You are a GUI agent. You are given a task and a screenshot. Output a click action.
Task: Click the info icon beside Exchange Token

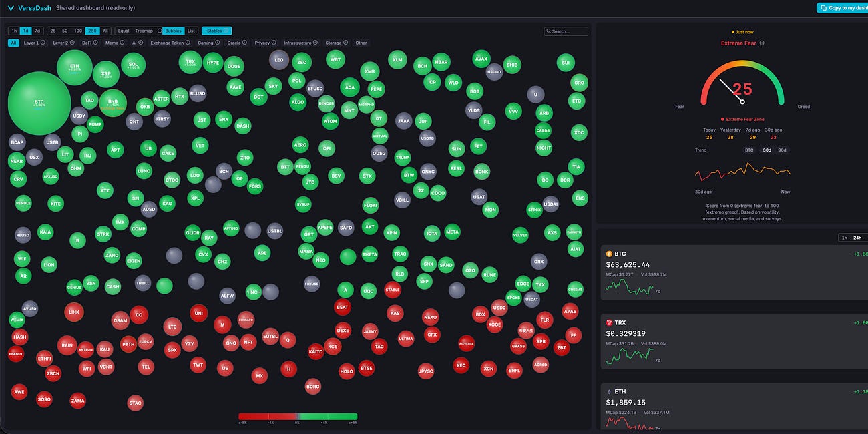[x=188, y=42]
